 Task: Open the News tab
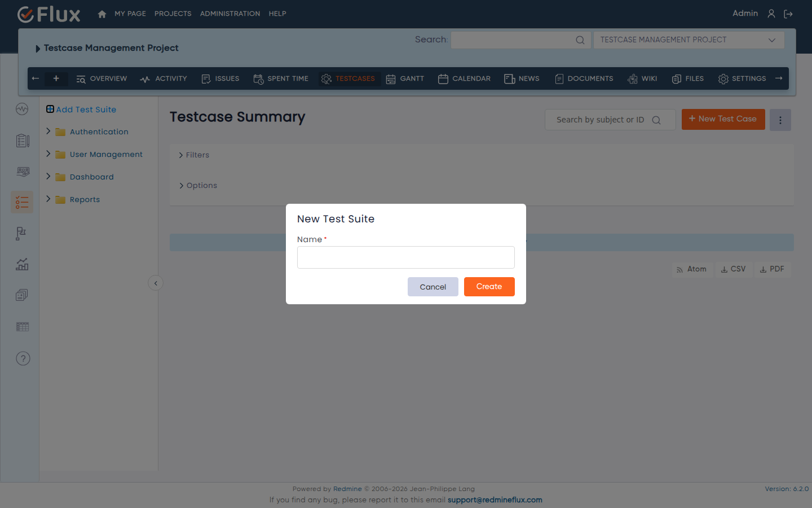[x=522, y=79]
